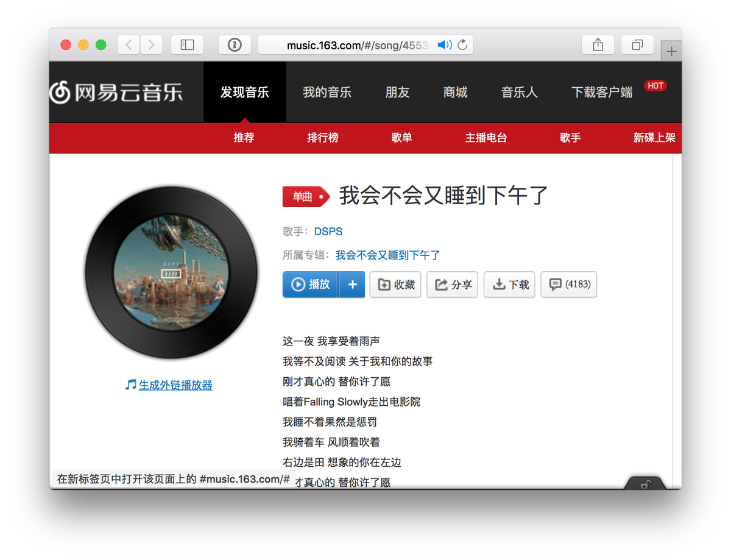Click lyric line 右边是田 想象的你在左边
The width and height of the screenshot is (731, 560).
(x=342, y=463)
